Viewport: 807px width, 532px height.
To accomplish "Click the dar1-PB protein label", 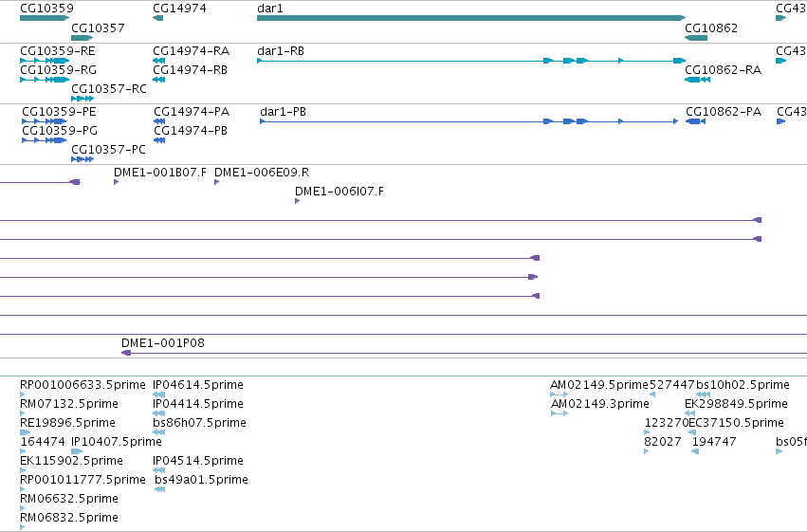I will pos(284,112).
